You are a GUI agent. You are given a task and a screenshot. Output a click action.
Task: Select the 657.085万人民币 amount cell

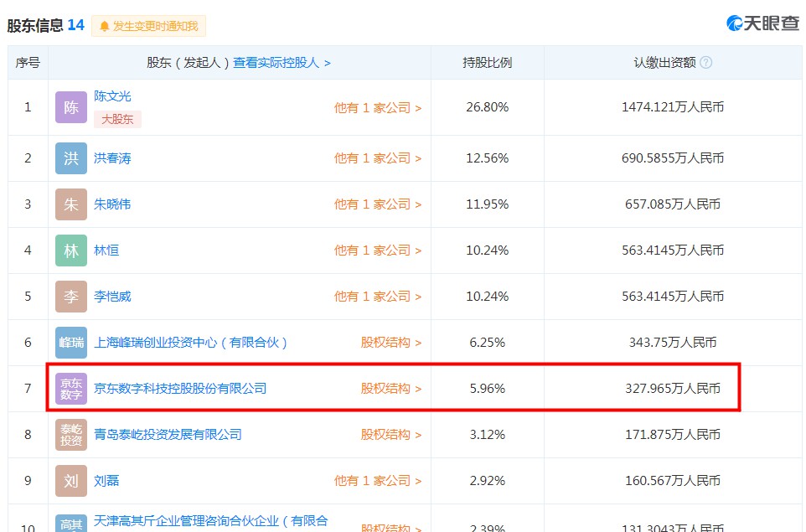click(673, 204)
